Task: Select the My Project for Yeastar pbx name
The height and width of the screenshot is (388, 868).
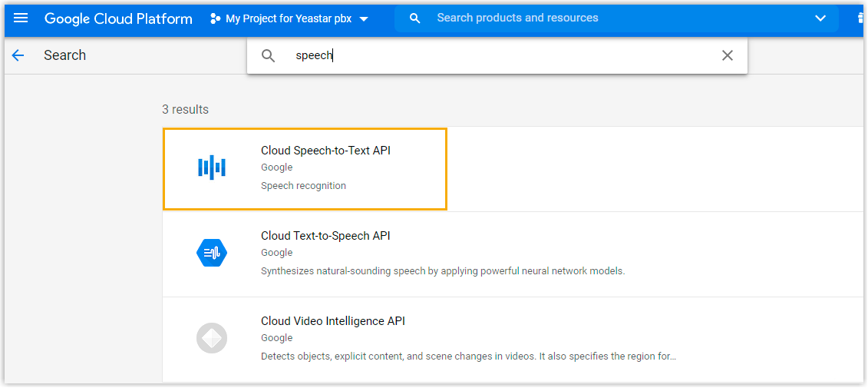Action: pos(289,18)
